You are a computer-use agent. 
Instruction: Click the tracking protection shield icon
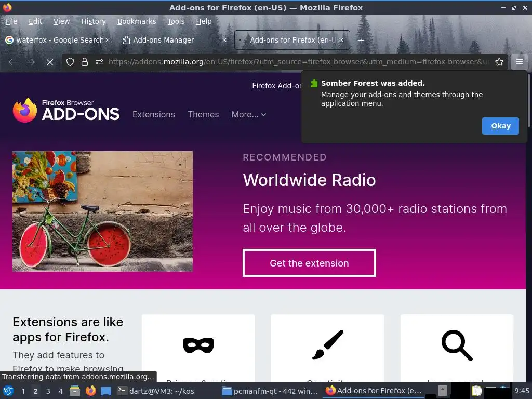click(x=70, y=62)
